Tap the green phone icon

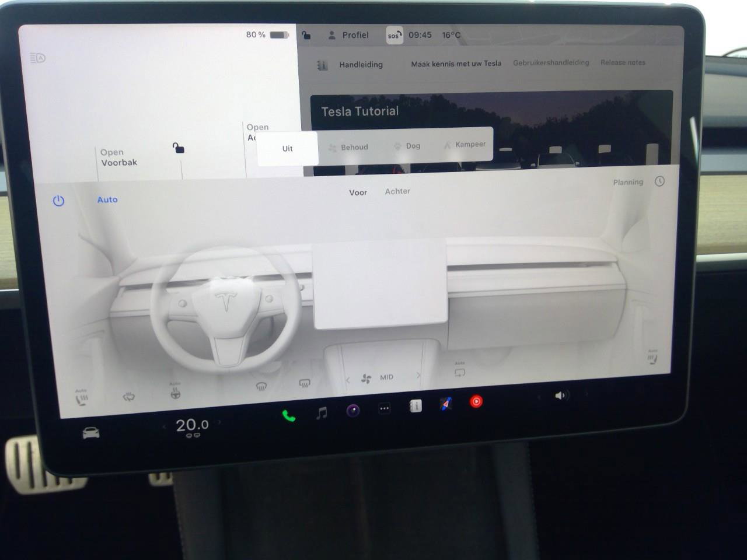pos(288,416)
